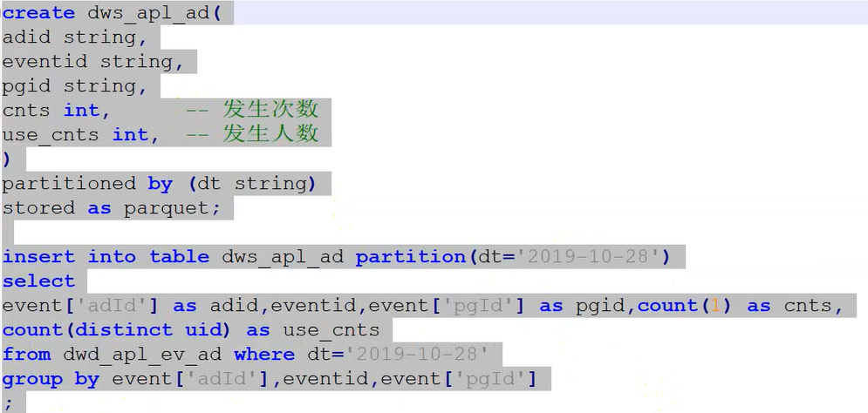This screenshot has width=868, height=413.
Task: Click the 'partitioned' keyword
Action: click(69, 184)
